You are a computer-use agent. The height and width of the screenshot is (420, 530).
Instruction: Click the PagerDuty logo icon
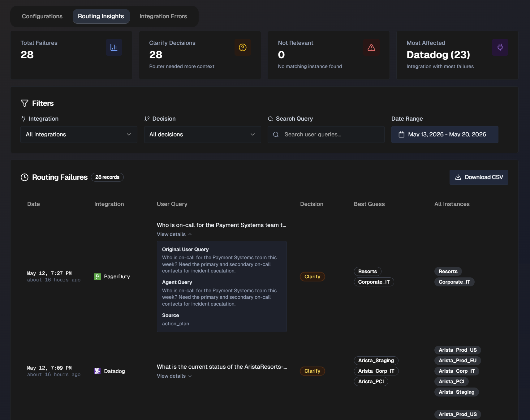point(97,276)
